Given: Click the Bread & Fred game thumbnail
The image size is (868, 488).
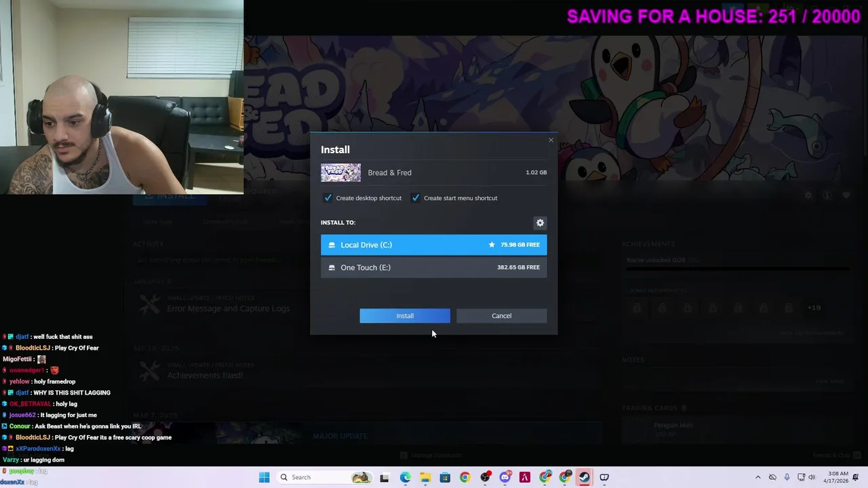Looking at the screenshot, I should 340,173.
